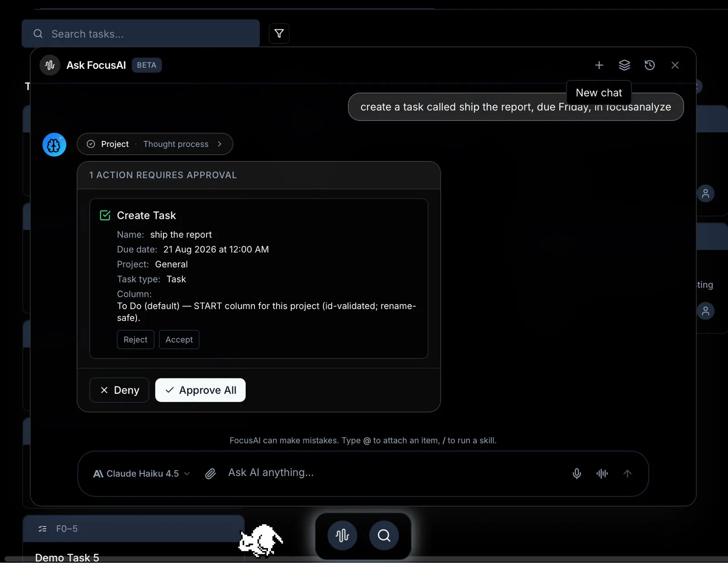The width and height of the screenshot is (728, 563).
Task: Click the blue brain assistant avatar
Action: pyautogui.click(x=54, y=145)
